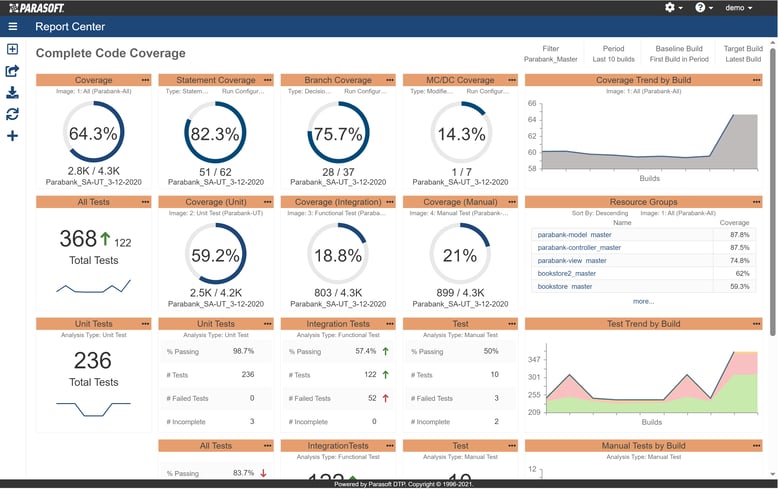Open the Coverage (Integration) widget options menu
Viewport: 778px width, 489px height.
390,202
